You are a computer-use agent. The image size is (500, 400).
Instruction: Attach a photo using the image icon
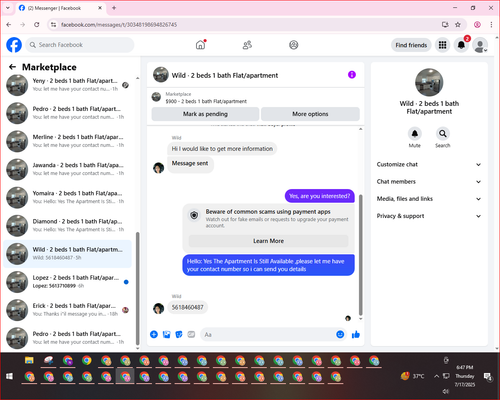click(166, 334)
